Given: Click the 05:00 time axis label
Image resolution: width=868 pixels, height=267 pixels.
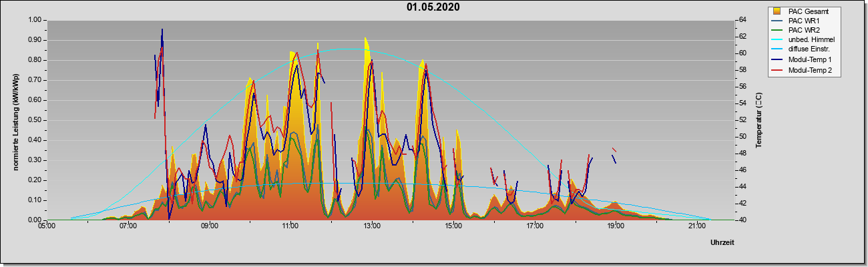Looking at the screenshot, I should (x=47, y=227).
